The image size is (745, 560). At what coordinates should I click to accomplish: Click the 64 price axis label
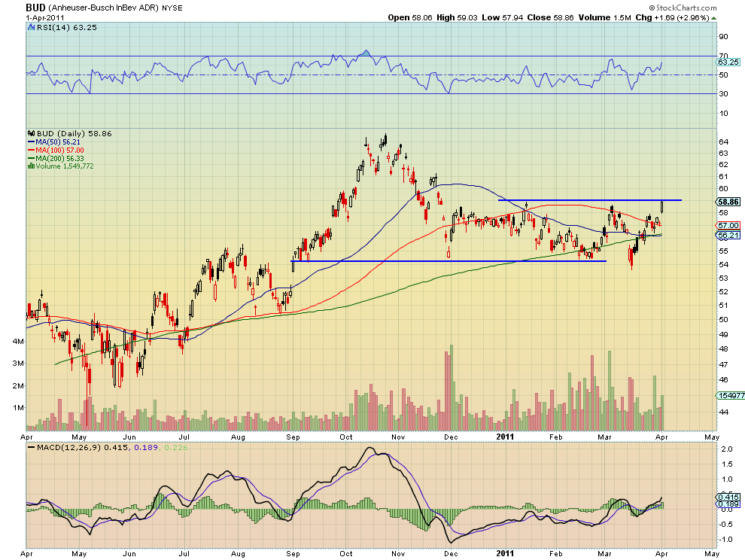pos(724,142)
